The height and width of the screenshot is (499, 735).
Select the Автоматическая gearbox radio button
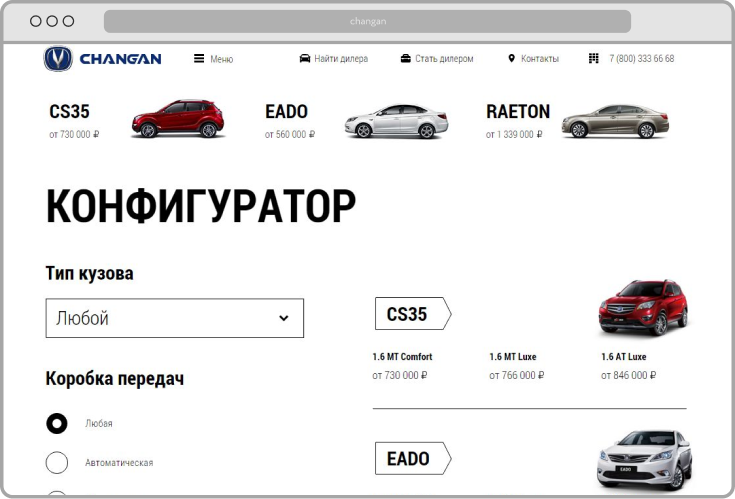57,462
